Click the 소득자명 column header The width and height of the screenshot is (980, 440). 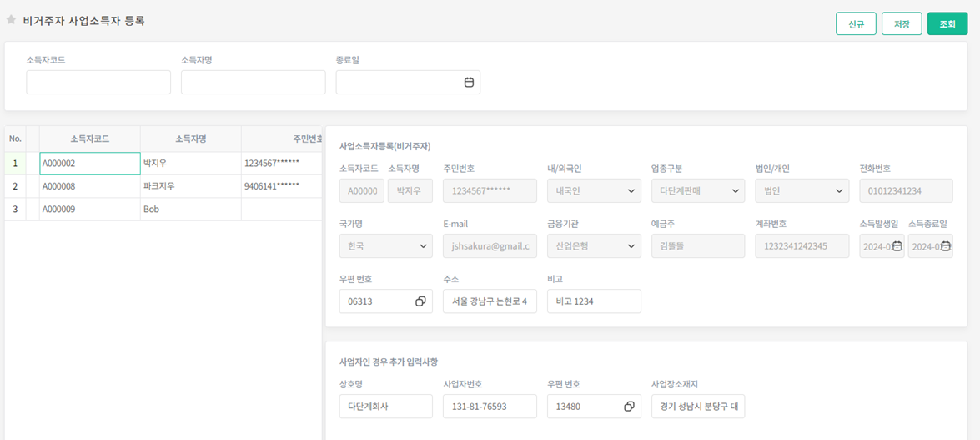coord(190,139)
